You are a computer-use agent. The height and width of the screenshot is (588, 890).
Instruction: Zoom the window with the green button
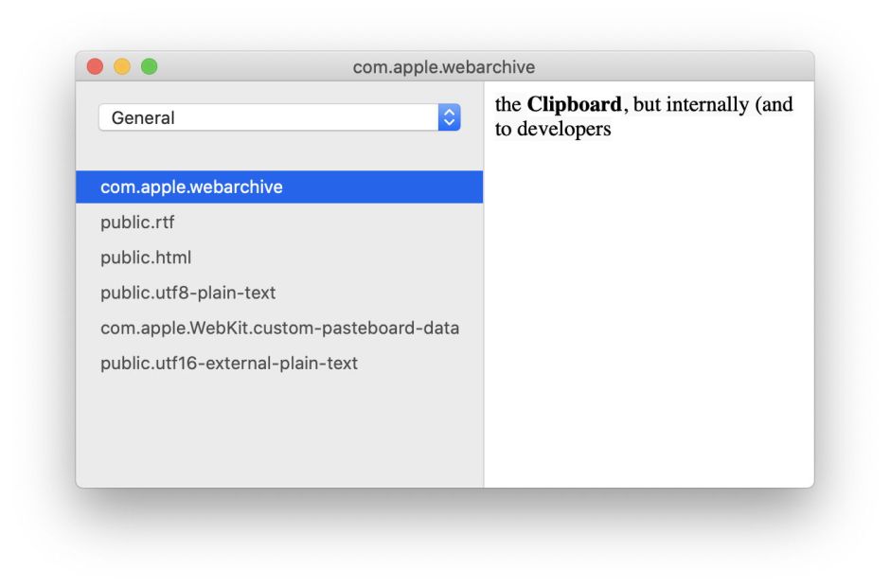tap(149, 66)
